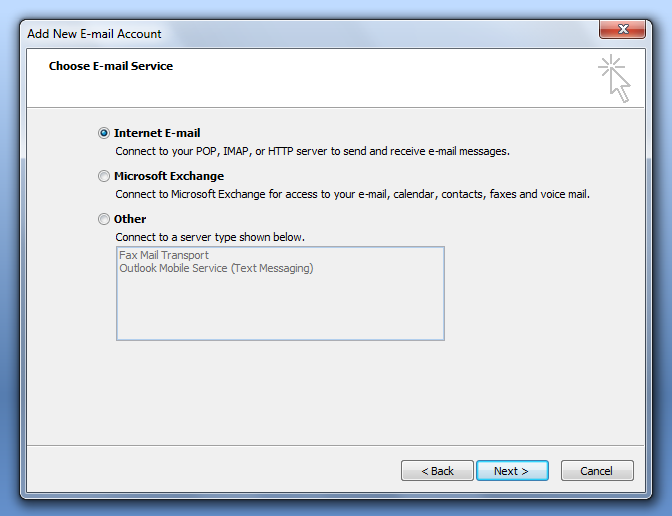Select Outlook Mobile Service (Text Messaging) entry
Image resolution: width=672 pixels, height=516 pixels.
216,268
